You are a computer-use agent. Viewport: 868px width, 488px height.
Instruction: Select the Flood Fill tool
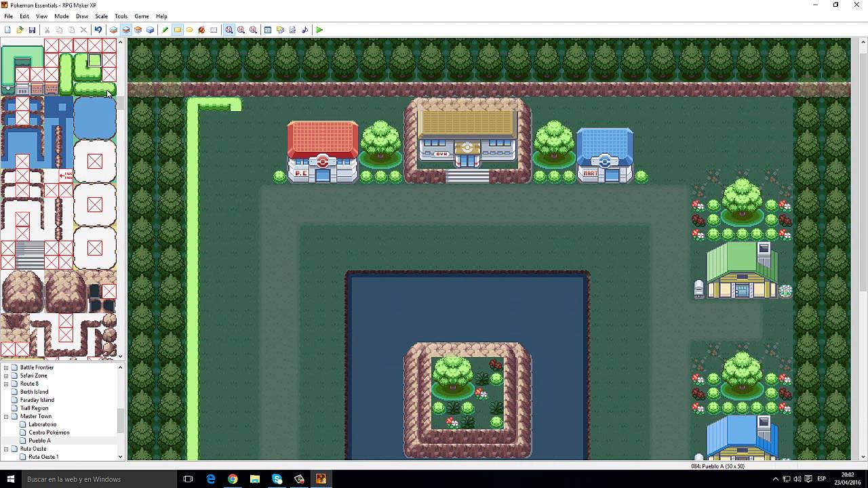[201, 30]
